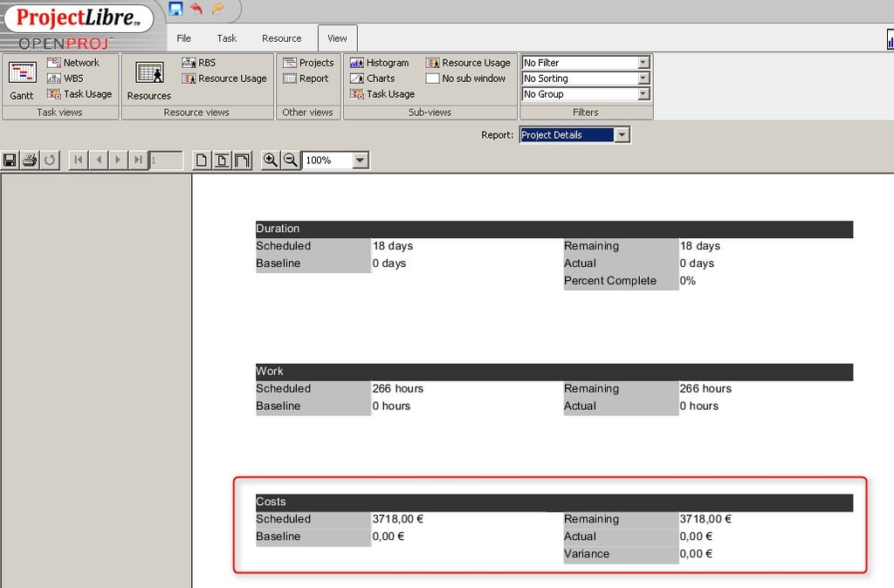Open the Charts sub-view
The image size is (894, 588).
pyautogui.click(x=377, y=78)
